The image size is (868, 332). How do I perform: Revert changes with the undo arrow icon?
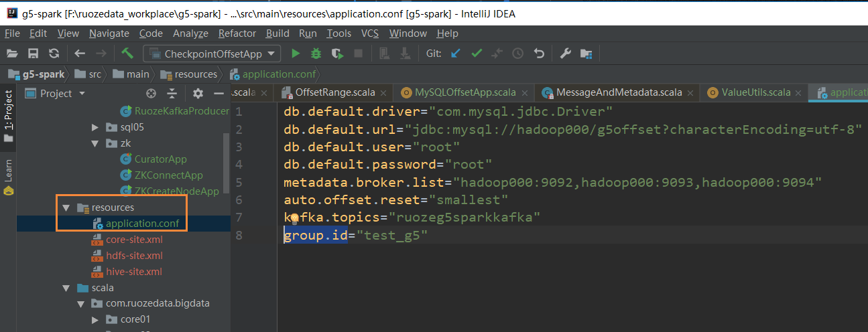click(539, 54)
